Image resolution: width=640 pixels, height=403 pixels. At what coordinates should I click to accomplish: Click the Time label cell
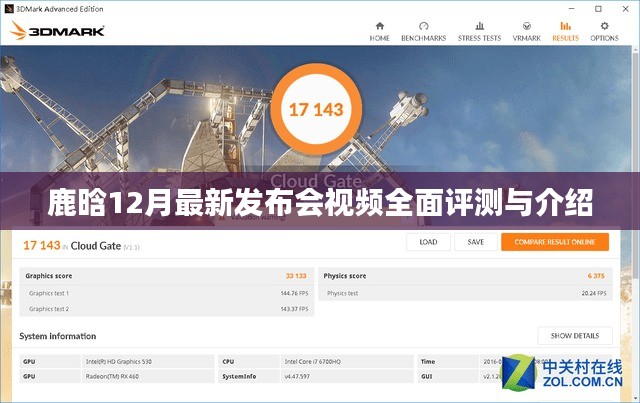(447, 361)
